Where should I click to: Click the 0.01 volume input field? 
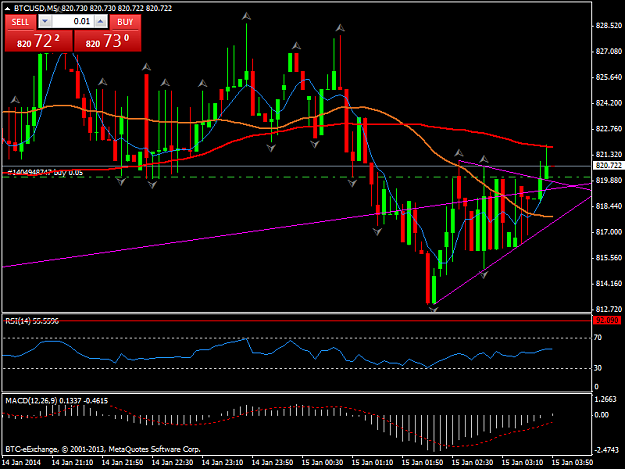[73, 22]
